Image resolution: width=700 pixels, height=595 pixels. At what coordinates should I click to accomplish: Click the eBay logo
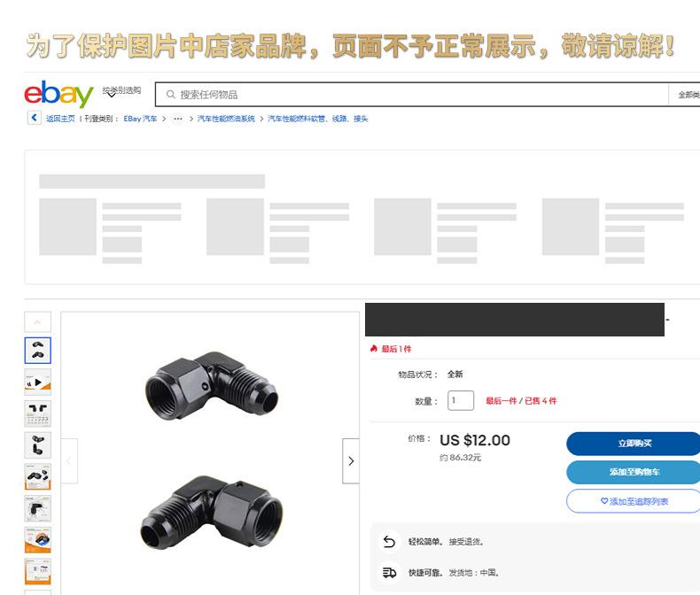(58, 94)
